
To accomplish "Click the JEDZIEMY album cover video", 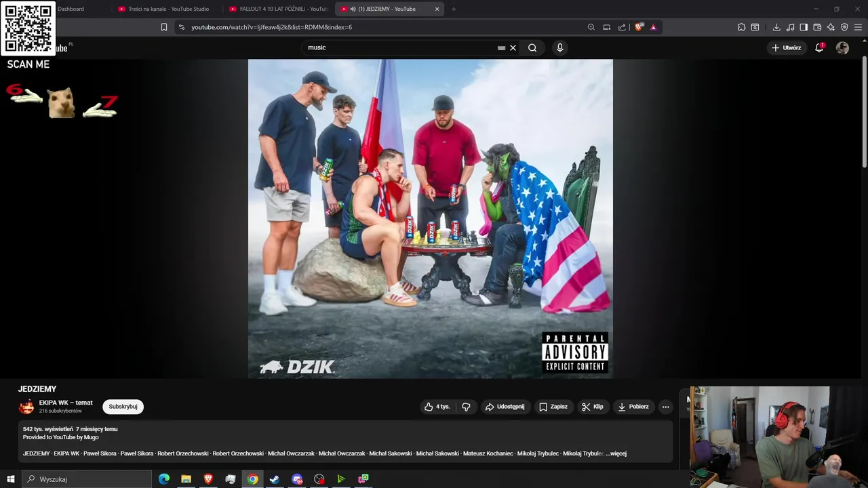I will coord(430,218).
